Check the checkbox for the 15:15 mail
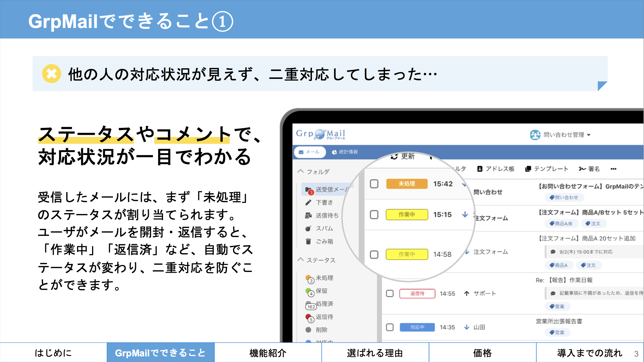 pos(374,215)
